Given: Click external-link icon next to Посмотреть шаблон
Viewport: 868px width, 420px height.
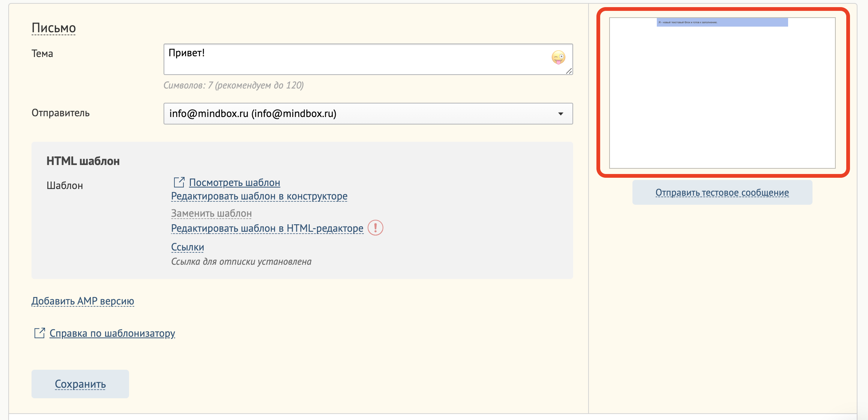Looking at the screenshot, I should pos(179,182).
